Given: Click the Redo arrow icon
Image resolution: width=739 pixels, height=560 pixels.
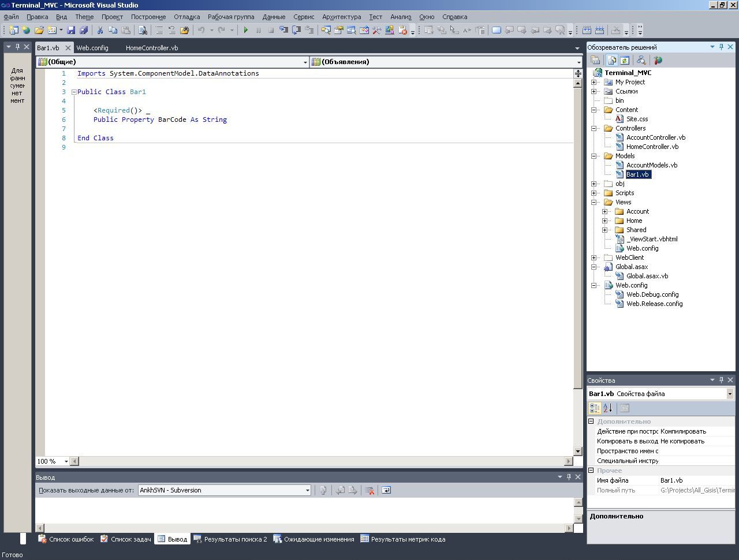Looking at the screenshot, I should pyautogui.click(x=221, y=30).
